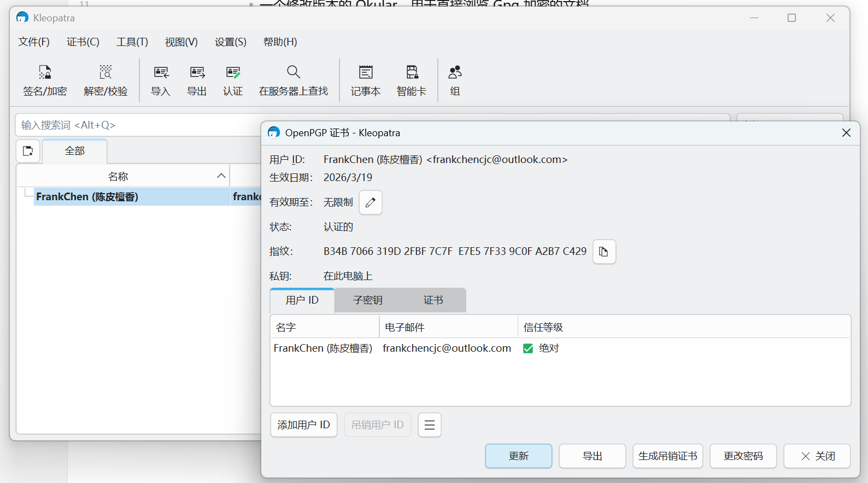The width and height of the screenshot is (868, 483).
Task: Click the 生效日期 value 2026/3/19
Action: pos(348,178)
